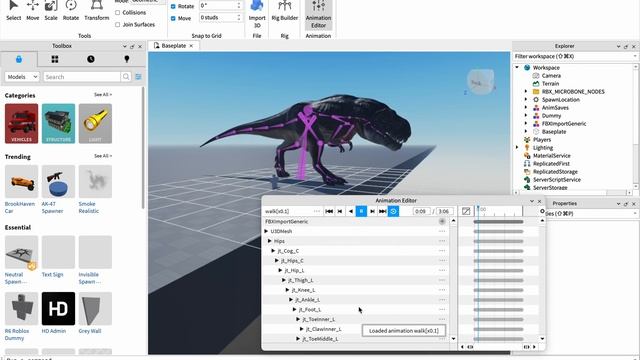
Task: Insert AK-47 Spawner model
Action: coord(58,182)
